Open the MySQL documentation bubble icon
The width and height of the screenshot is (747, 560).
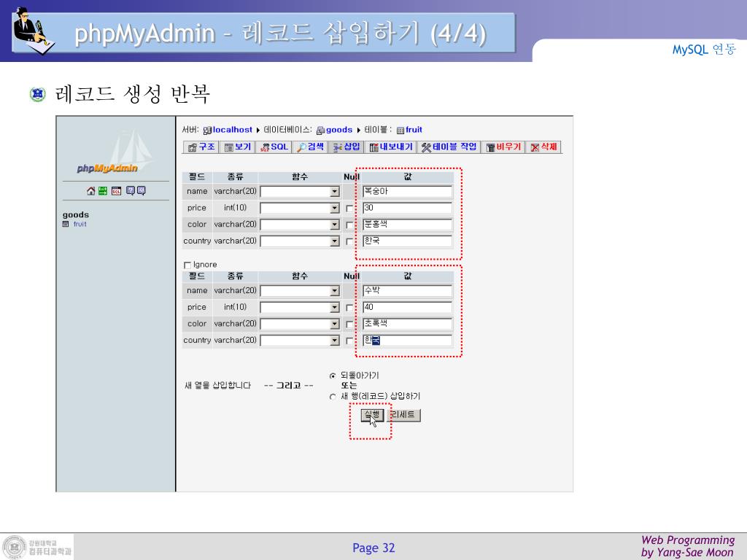pyautogui.click(x=142, y=191)
